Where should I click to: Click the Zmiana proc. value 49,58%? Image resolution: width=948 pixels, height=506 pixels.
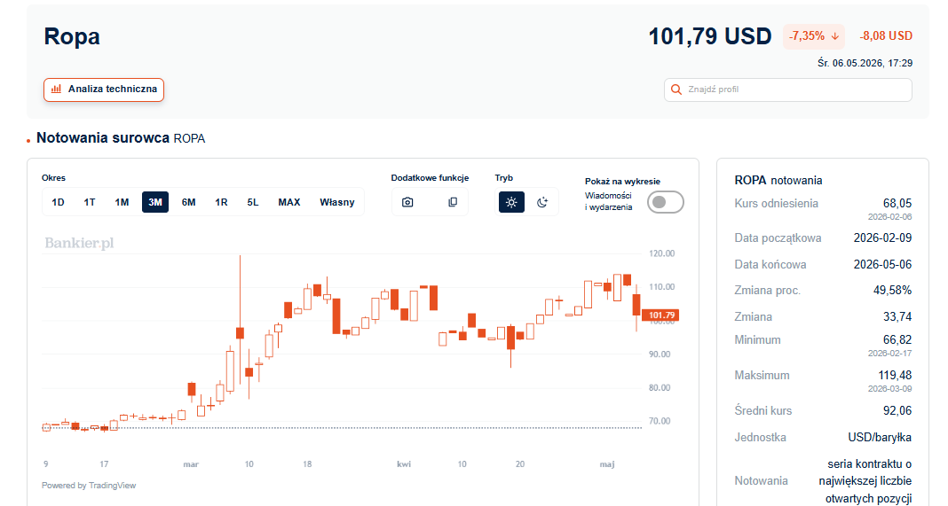(x=892, y=290)
